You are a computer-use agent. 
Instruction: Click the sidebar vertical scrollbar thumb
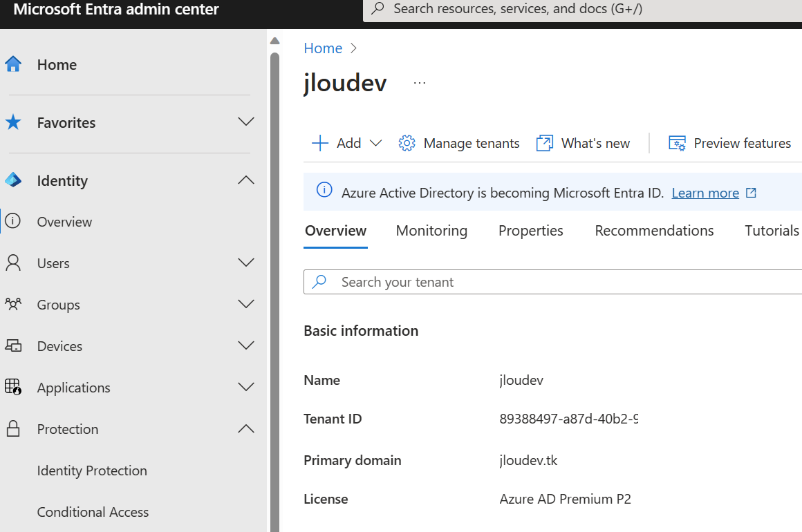click(274, 292)
